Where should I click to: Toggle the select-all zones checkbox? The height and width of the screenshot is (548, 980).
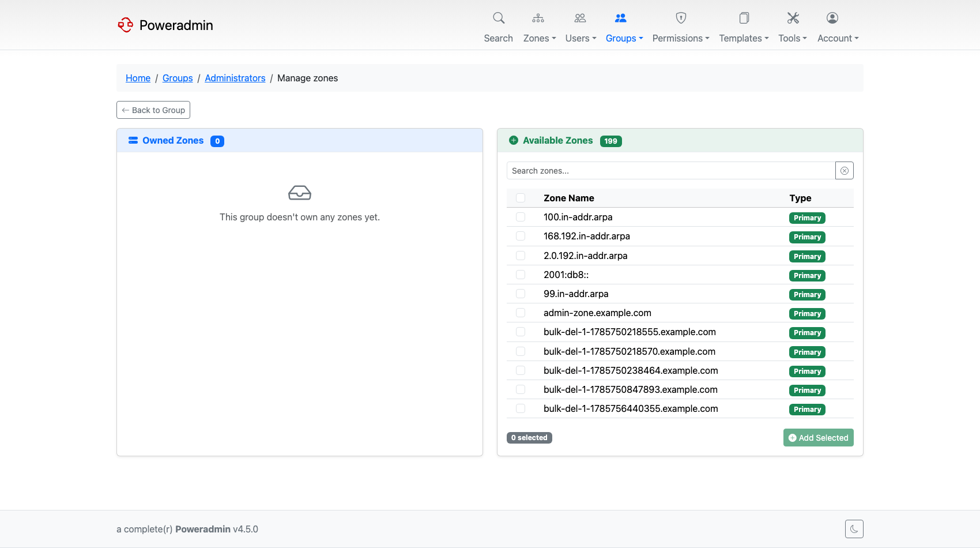[x=521, y=198]
